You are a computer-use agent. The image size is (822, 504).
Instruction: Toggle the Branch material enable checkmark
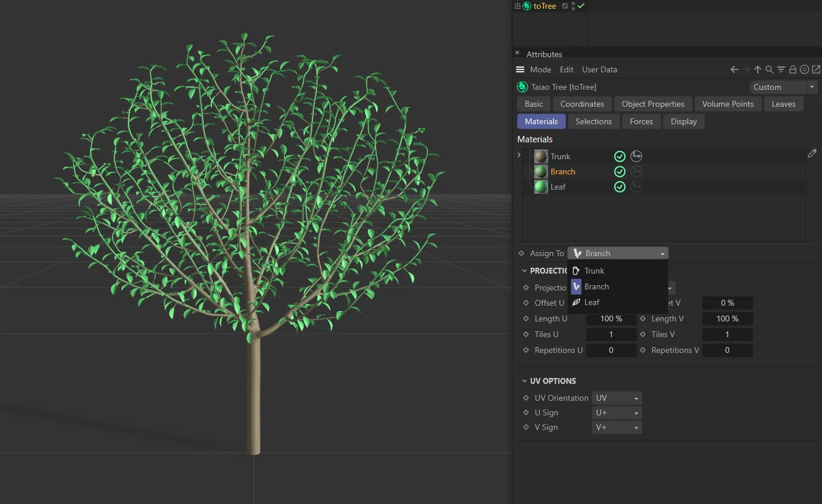click(x=619, y=171)
